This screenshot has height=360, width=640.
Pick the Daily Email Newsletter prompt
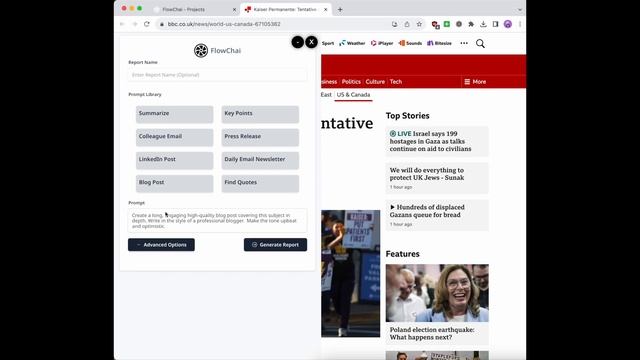point(260,160)
